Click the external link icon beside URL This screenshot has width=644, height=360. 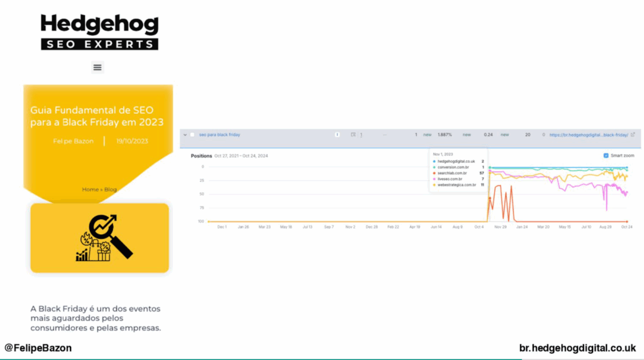(x=633, y=135)
